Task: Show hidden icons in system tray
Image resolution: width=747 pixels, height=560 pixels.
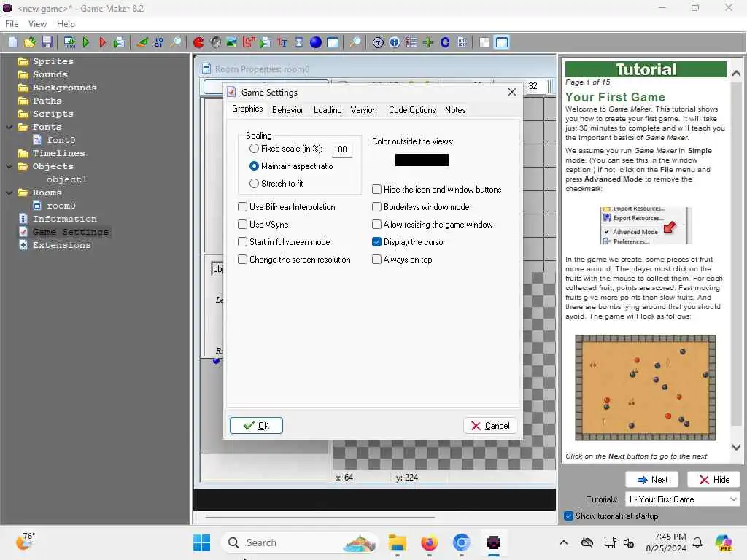Action: point(564,542)
